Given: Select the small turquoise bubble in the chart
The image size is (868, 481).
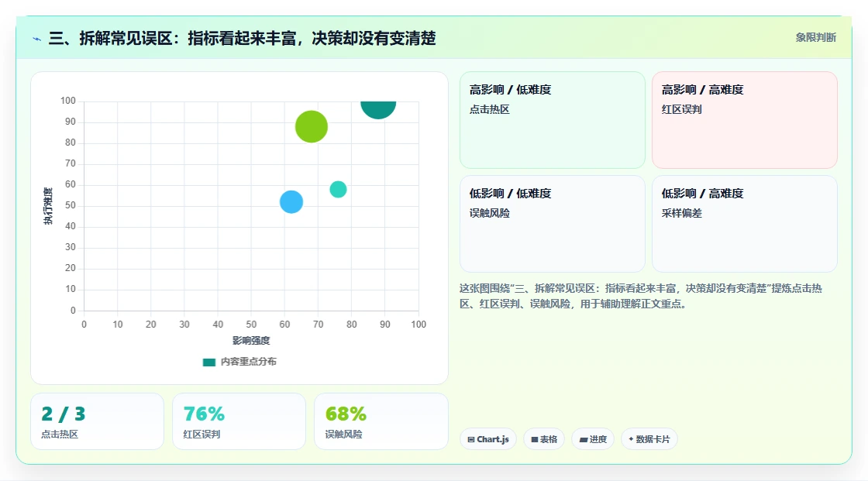Looking at the screenshot, I should tap(338, 189).
